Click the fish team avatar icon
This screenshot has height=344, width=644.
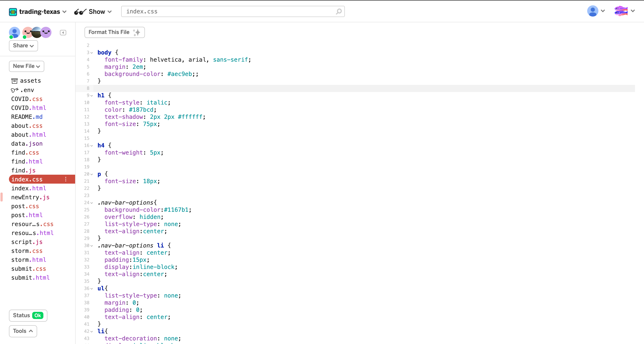(x=621, y=11)
